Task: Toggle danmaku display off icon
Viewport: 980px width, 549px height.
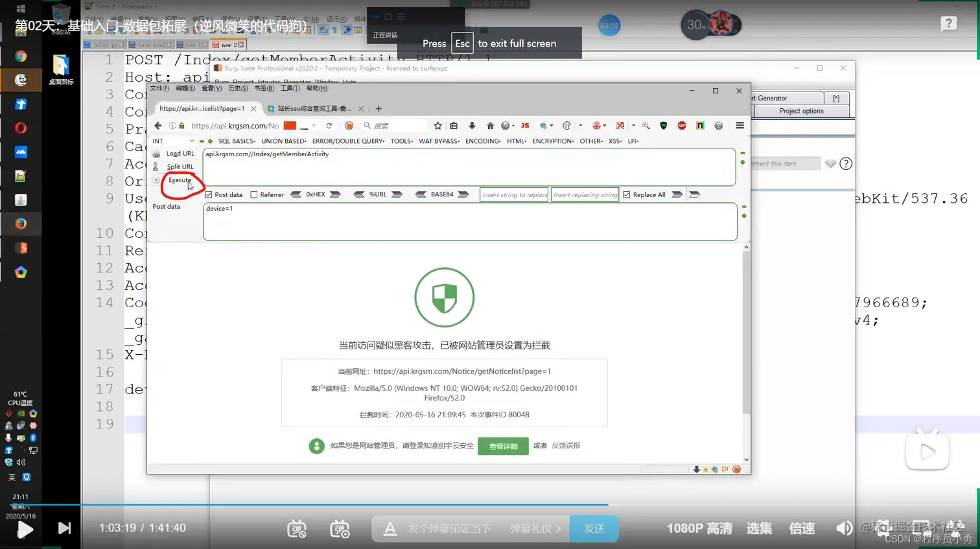Action: coord(297,529)
